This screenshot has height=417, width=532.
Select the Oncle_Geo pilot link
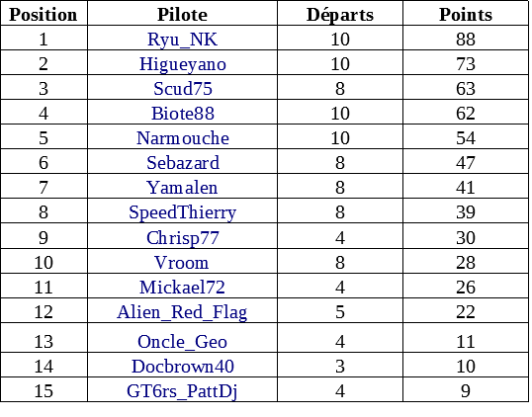point(182,342)
